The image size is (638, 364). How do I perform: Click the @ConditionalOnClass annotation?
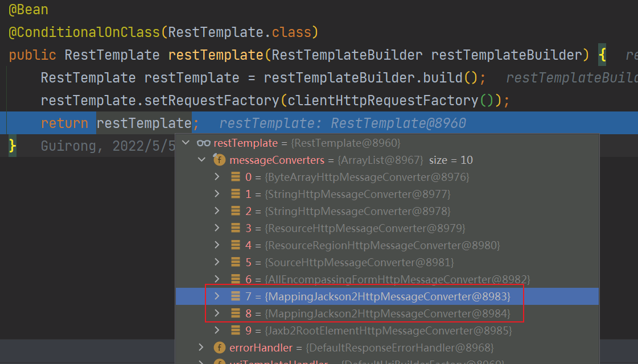click(84, 32)
